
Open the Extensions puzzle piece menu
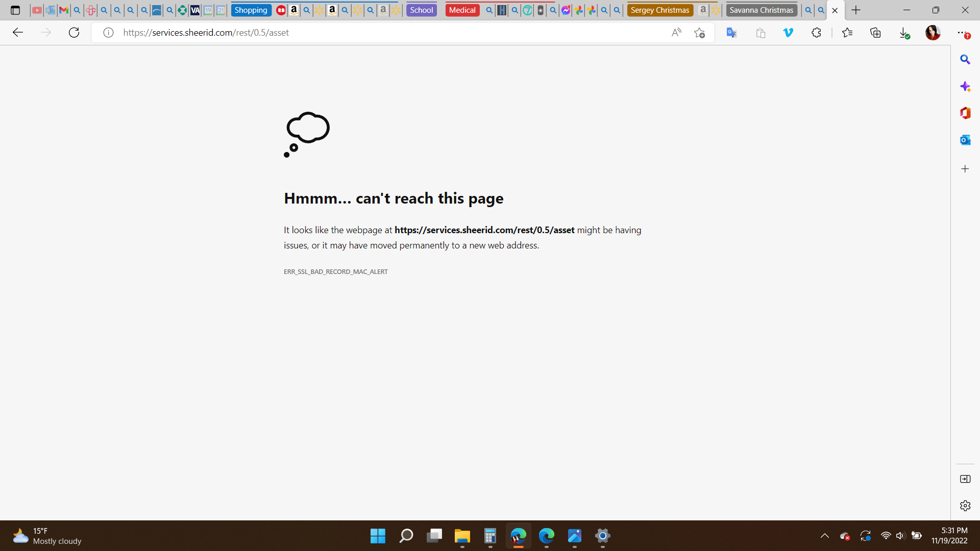pyautogui.click(x=816, y=33)
